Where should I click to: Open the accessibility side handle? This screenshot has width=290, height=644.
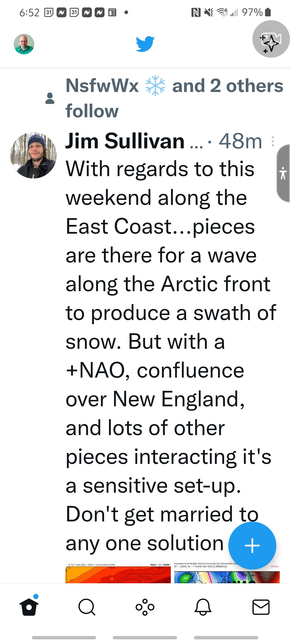[283, 173]
